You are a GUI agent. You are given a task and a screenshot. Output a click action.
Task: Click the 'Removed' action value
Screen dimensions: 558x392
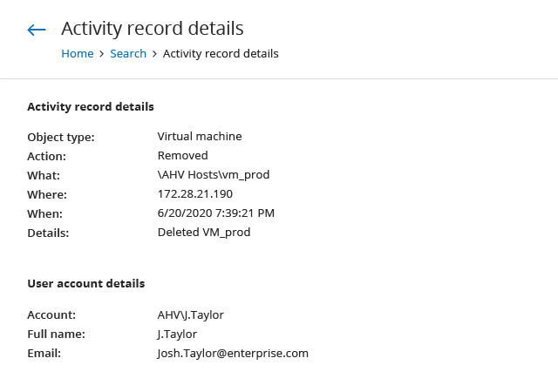pos(182,156)
